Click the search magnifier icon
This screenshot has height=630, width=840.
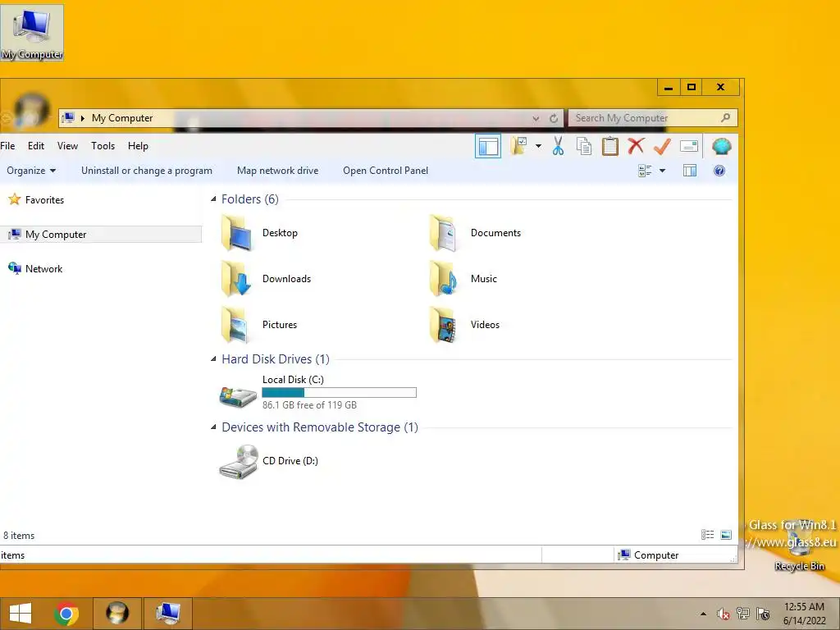click(725, 117)
